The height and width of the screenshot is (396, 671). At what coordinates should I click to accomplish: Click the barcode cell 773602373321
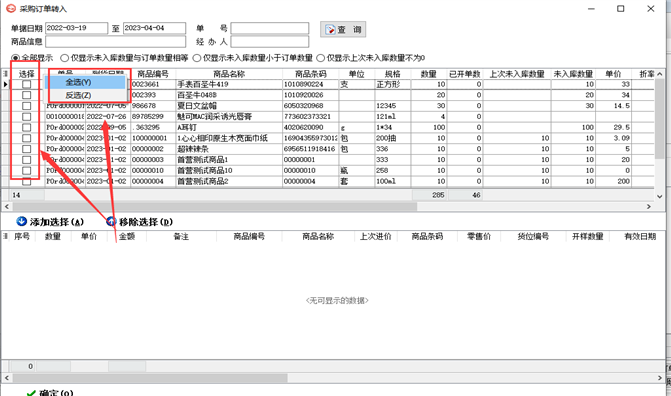pos(311,116)
